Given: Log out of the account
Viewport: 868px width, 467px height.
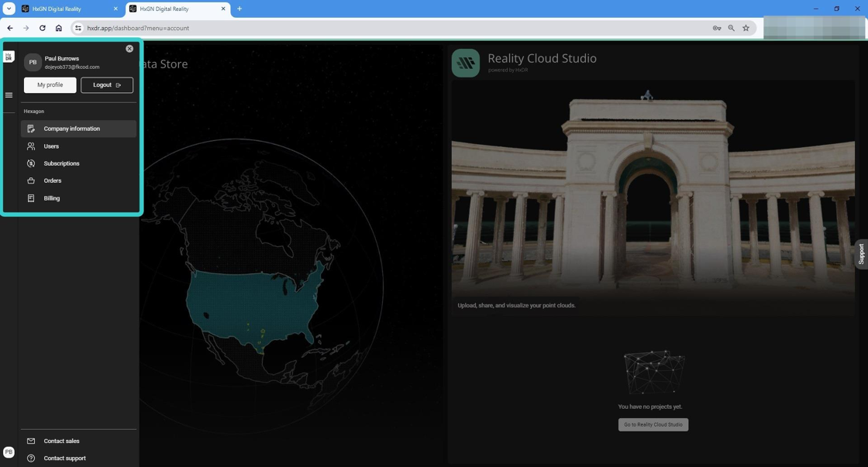Looking at the screenshot, I should pos(107,85).
